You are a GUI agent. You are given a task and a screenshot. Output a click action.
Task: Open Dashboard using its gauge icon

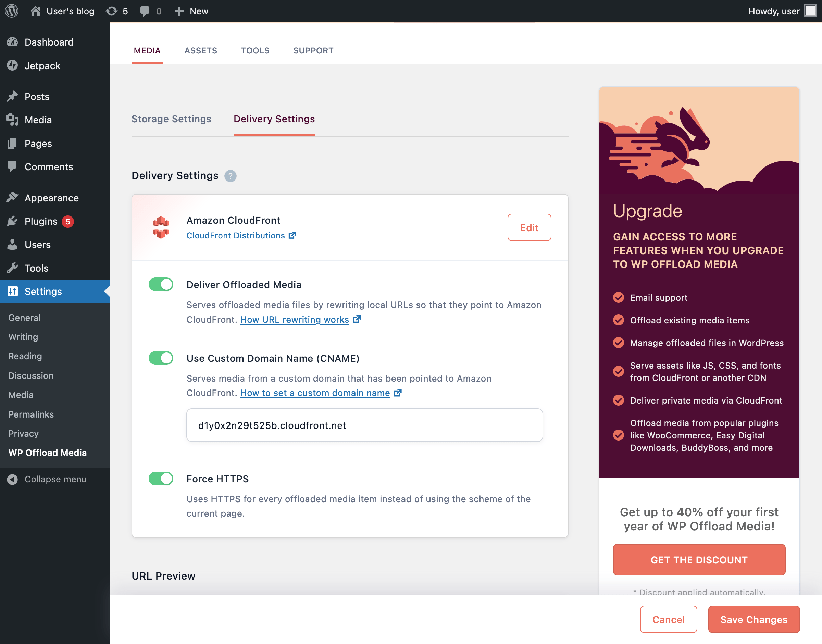pyautogui.click(x=13, y=42)
